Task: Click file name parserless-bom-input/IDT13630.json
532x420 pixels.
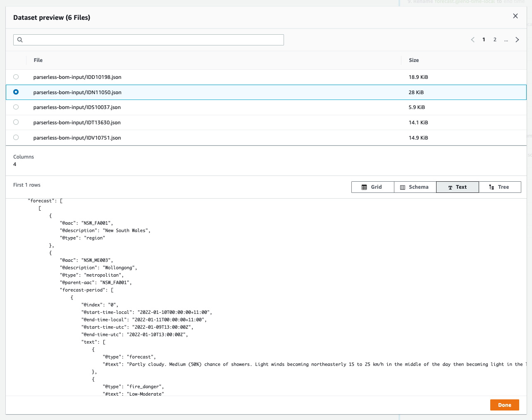Action: point(77,123)
